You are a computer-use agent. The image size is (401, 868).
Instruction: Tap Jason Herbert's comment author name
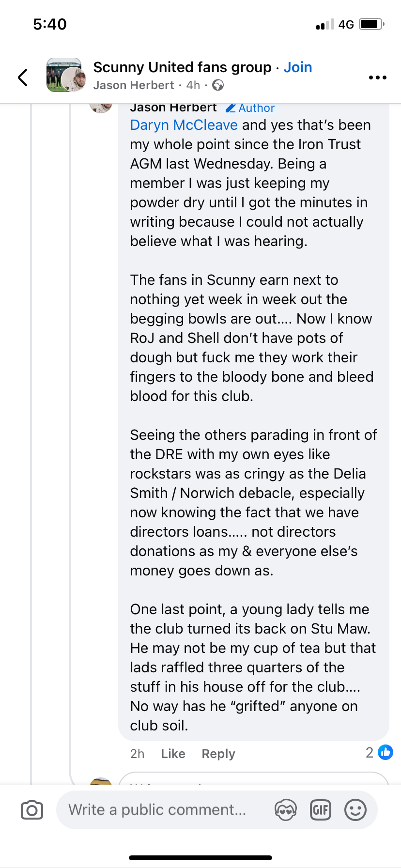[x=173, y=108]
